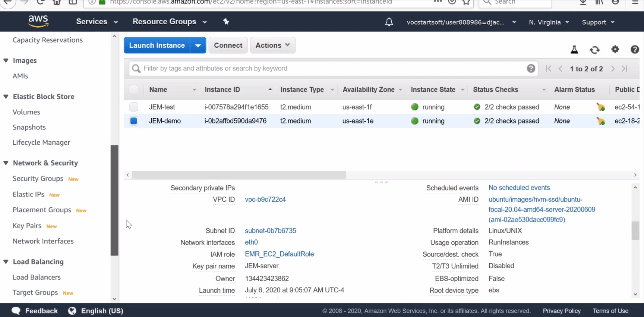Open the vpc-b9c722c4 link
This screenshot has height=317, width=644.
coord(265,199)
